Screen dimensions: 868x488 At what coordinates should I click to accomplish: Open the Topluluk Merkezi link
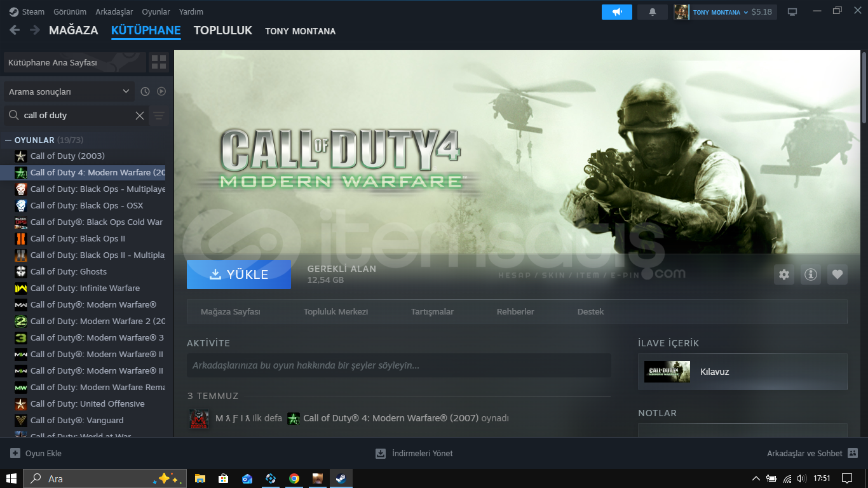(x=336, y=312)
